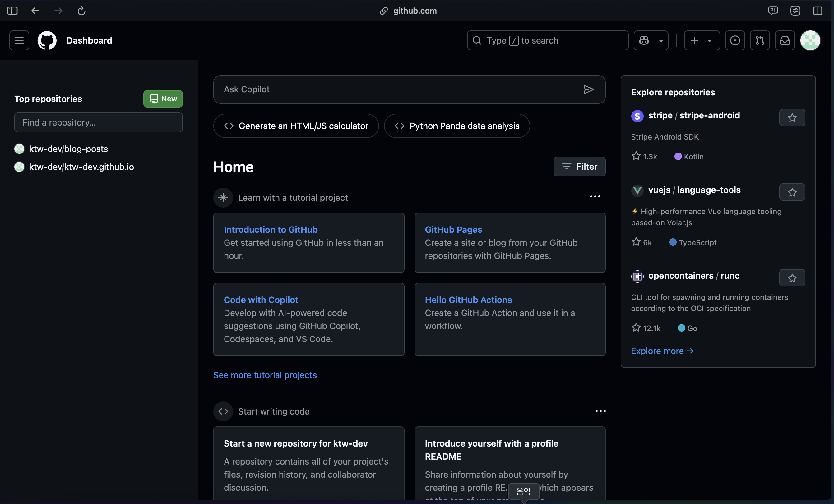Screen dimensions: 834x504
Task: Click the 6k star count for language-tools
Action: (642, 243)
